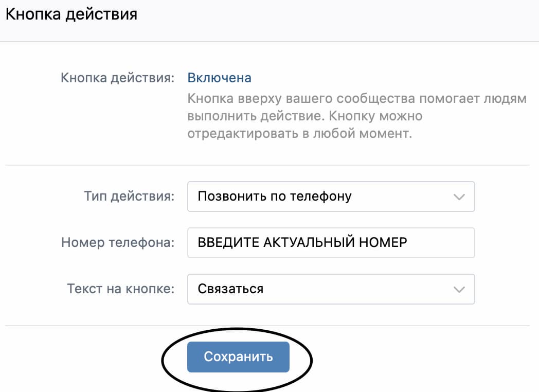The width and height of the screenshot is (539, 392).
Task: Change the action type from "Позвонить по телефону"
Action: (x=331, y=196)
